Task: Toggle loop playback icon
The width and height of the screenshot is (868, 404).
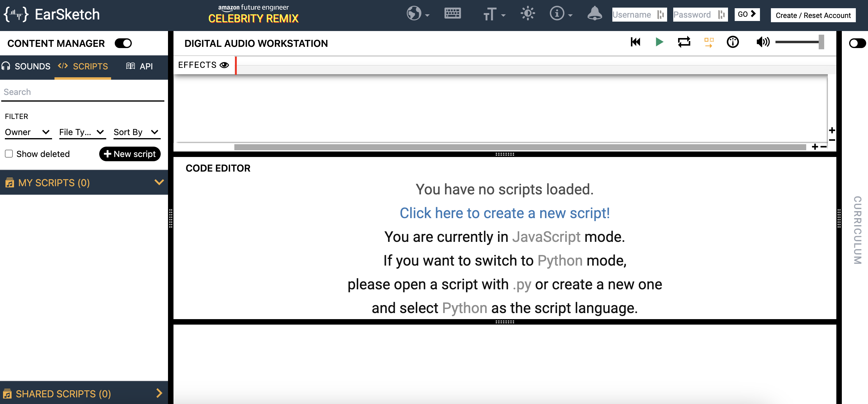Action: point(684,42)
